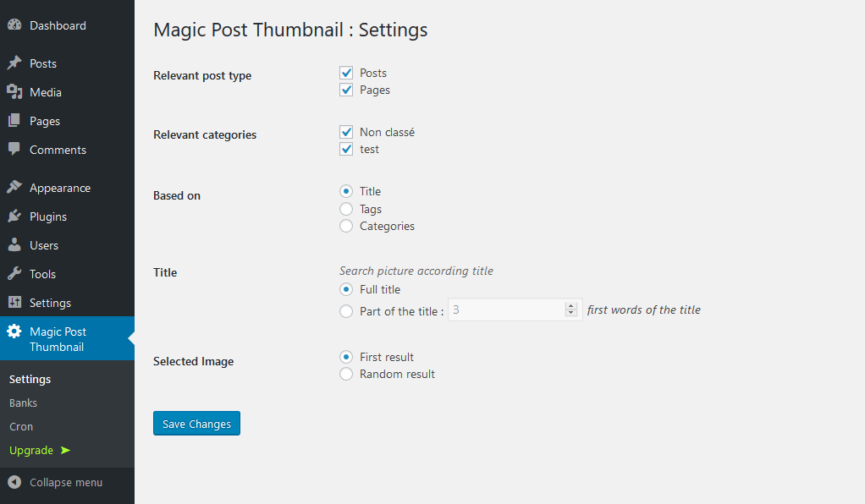
Task: Select the Tags radio button
Action: [x=346, y=209]
